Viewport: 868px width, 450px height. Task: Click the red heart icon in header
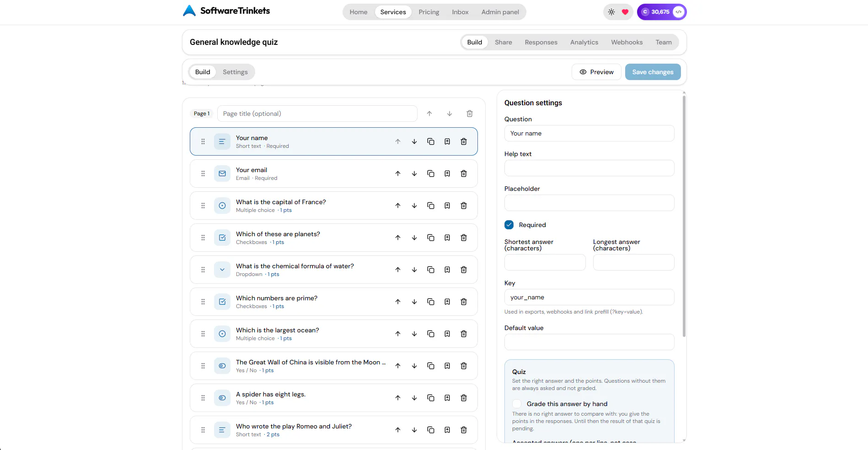(x=625, y=12)
